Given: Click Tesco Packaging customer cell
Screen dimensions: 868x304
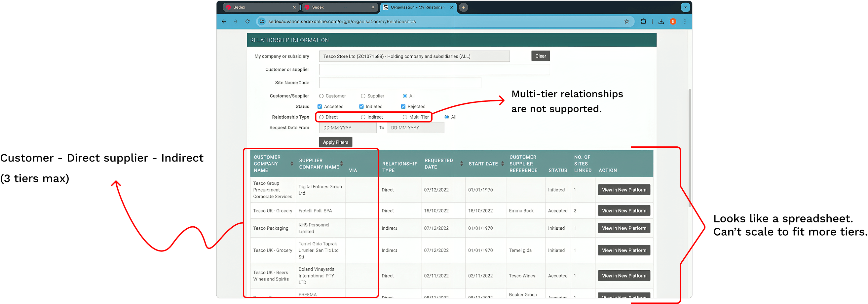Looking at the screenshot, I should pyautogui.click(x=272, y=229).
